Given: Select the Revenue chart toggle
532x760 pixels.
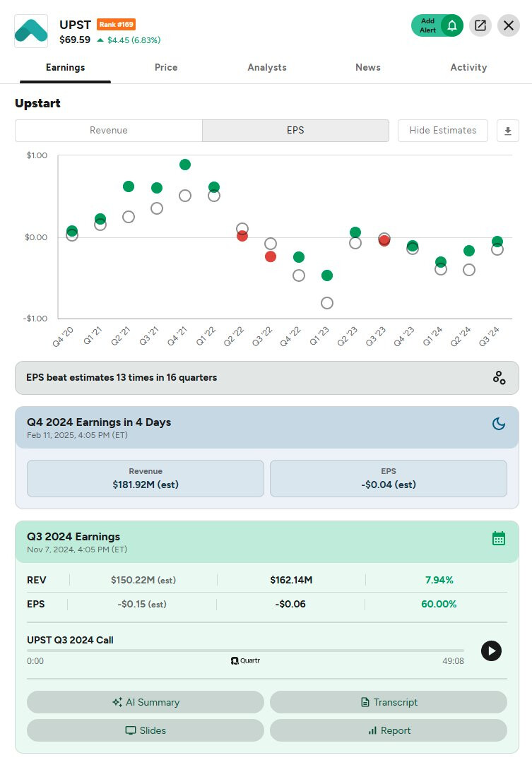Looking at the screenshot, I should [x=109, y=131].
